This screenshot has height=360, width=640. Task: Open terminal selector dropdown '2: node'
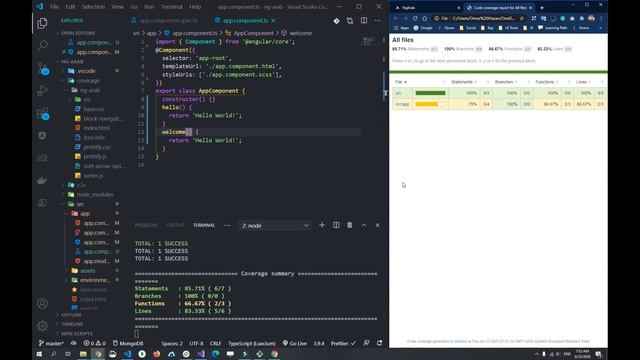tap(275, 225)
